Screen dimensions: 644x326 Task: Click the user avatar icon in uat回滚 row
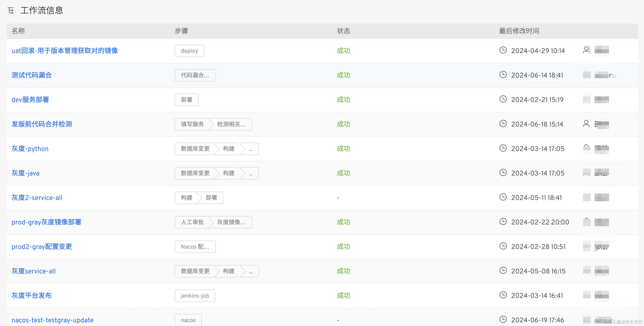coord(586,50)
